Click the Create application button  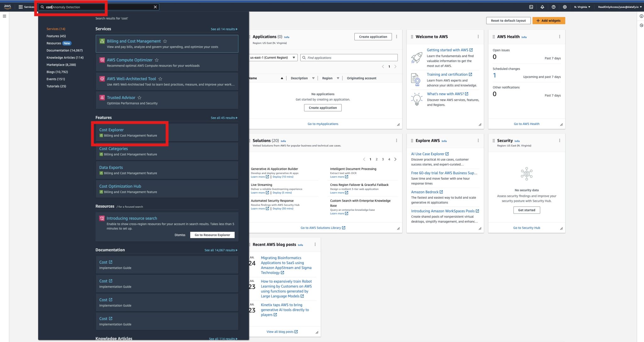pyautogui.click(x=373, y=36)
